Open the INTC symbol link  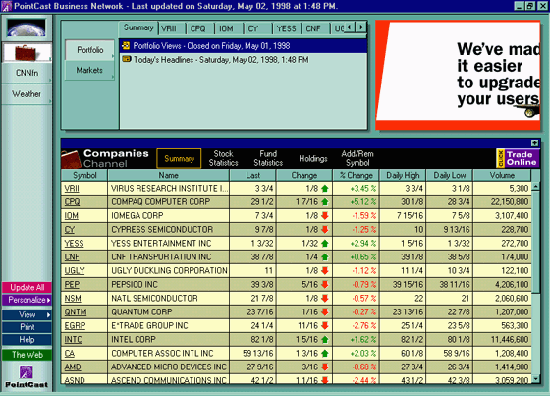pyautogui.click(x=73, y=340)
